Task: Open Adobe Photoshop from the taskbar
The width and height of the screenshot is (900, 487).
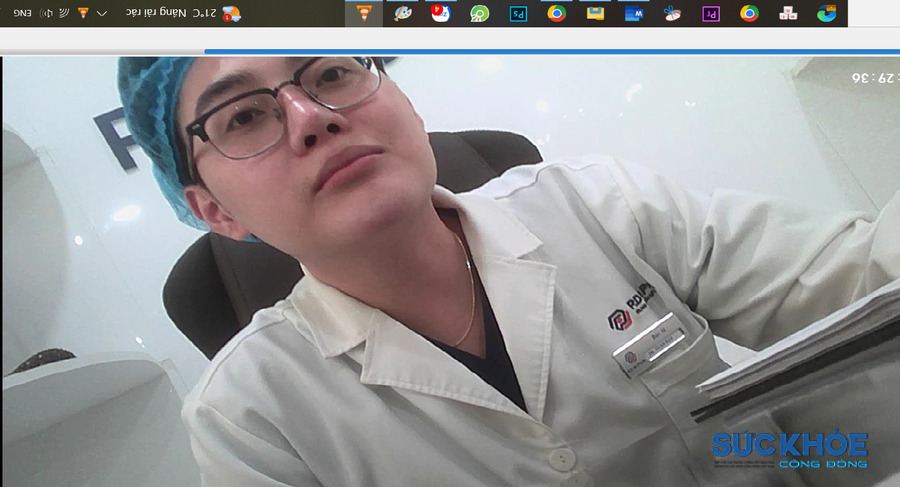Action: click(518, 13)
